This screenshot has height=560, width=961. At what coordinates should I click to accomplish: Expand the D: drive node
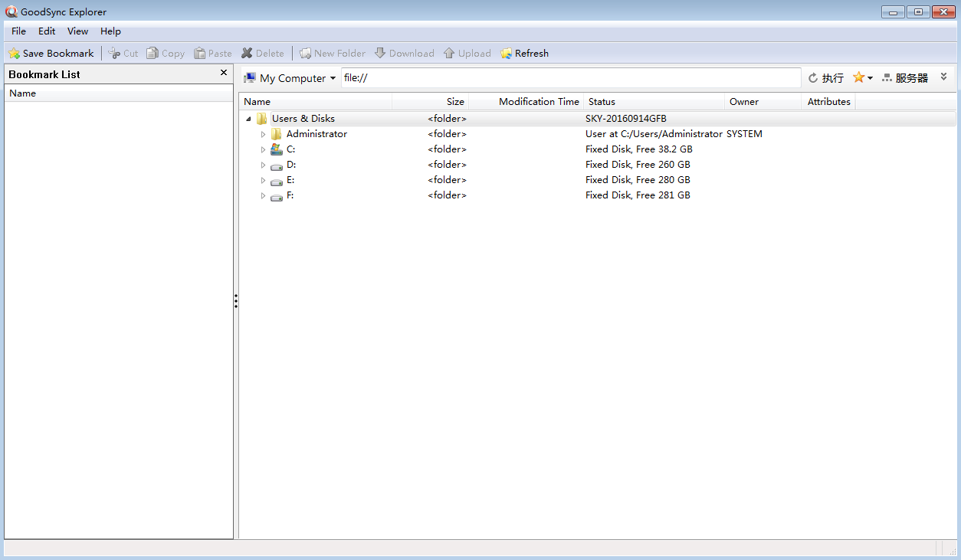coord(263,165)
